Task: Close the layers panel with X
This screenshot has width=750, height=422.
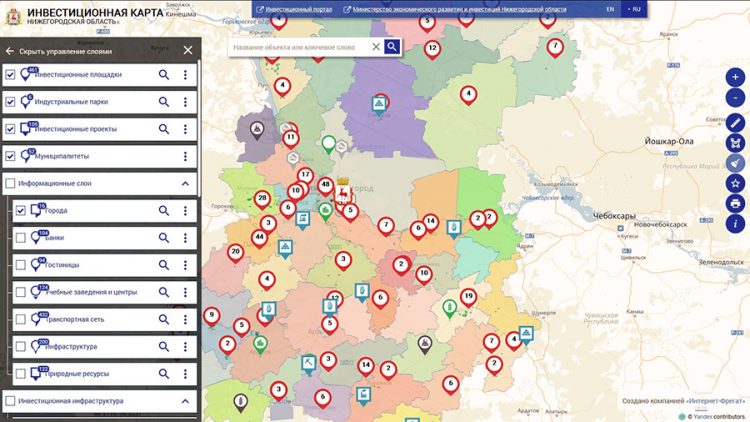Action: 188,50
